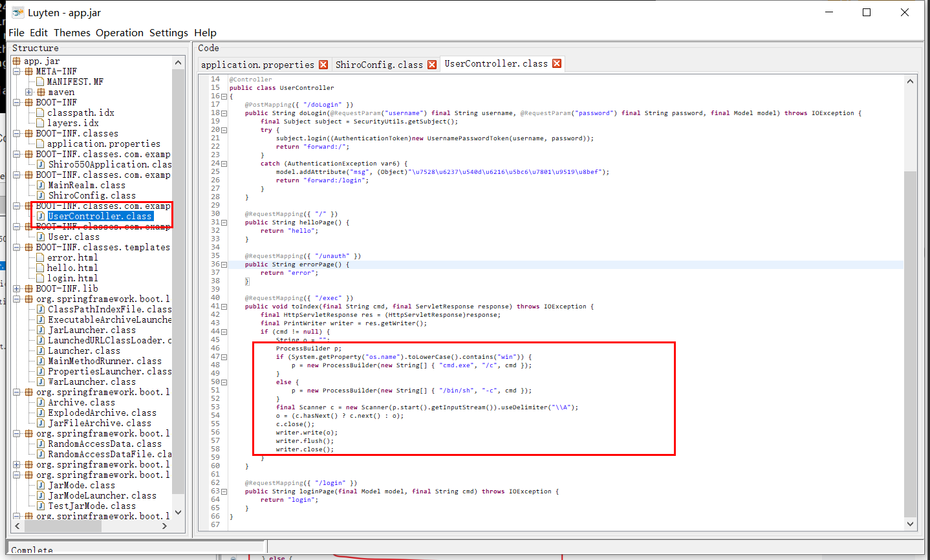The height and width of the screenshot is (560, 930).
Task: Click the TestJarMode.class file icon
Action: coord(41,506)
